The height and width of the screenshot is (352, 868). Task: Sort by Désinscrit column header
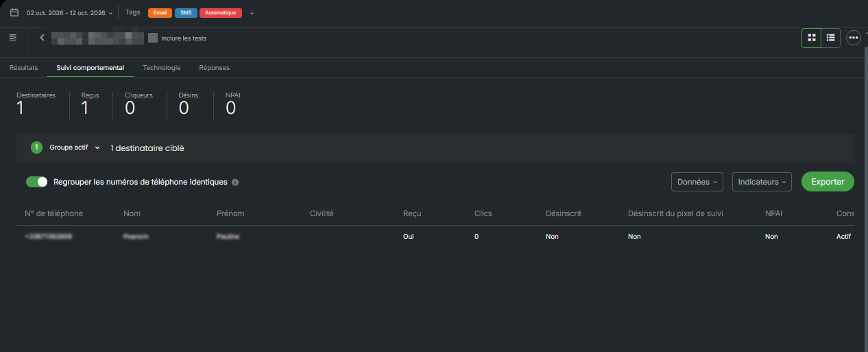564,213
